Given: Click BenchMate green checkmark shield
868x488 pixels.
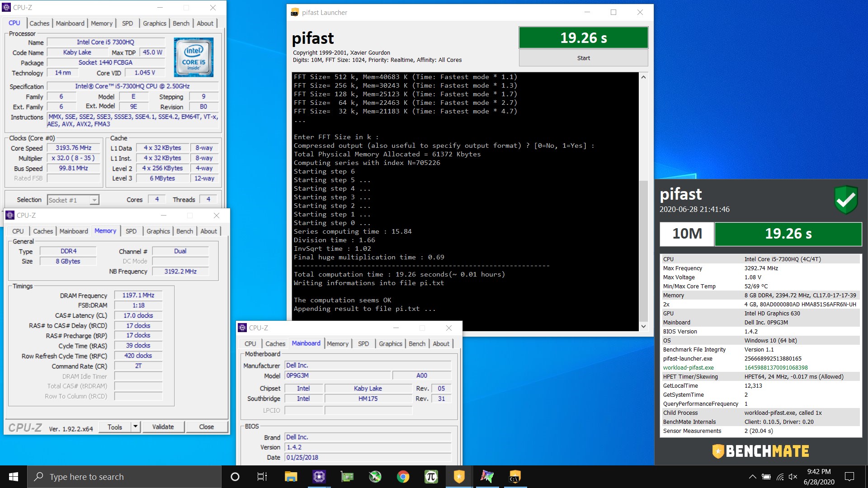Looking at the screenshot, I should tap(846, 200).
